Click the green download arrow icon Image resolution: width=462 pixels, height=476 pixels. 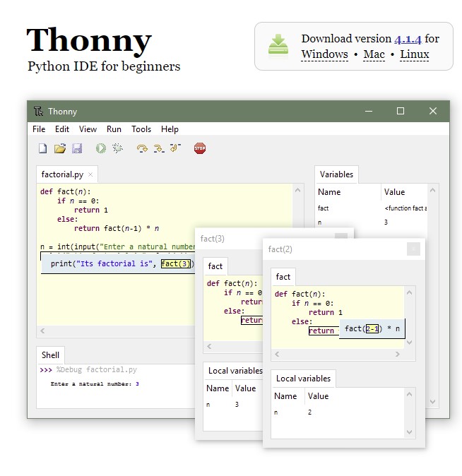tap(278, 44)
